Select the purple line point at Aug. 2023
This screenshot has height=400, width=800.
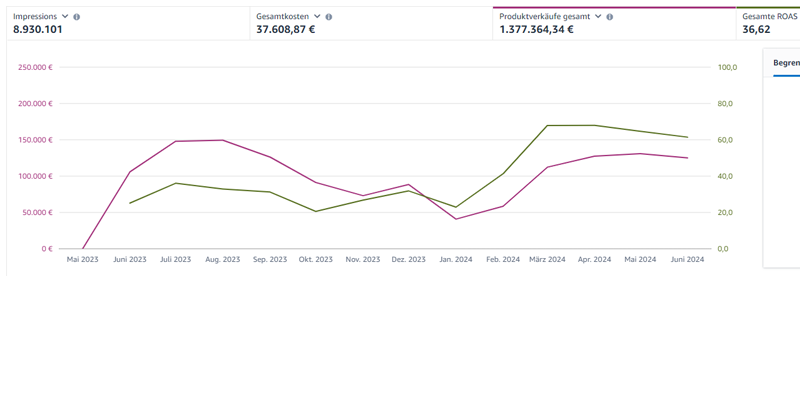[222, 140]
